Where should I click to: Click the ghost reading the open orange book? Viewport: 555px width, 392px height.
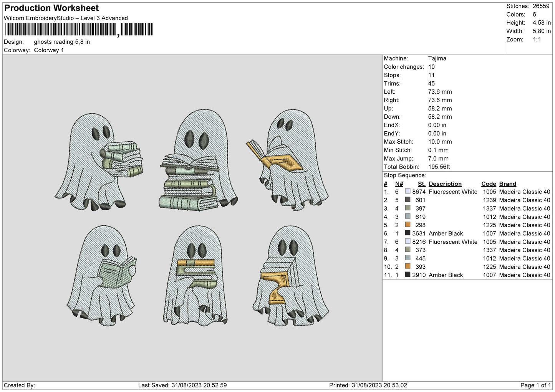point(287,160)
